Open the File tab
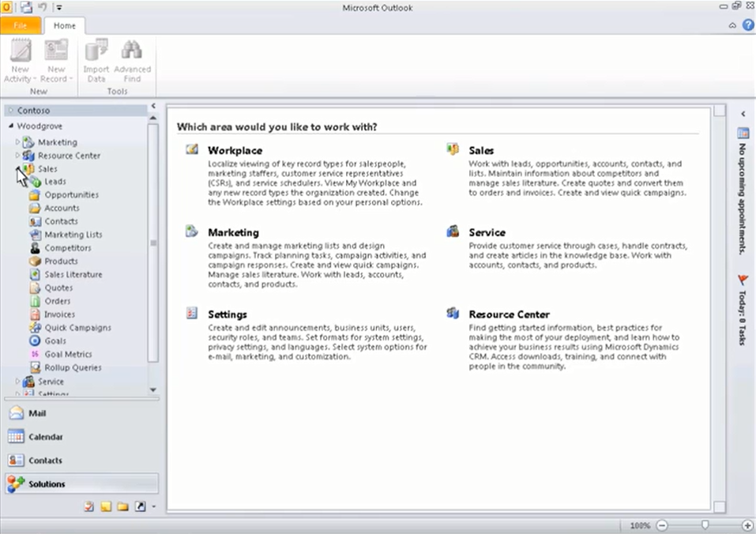The width and height of the screenshot is (756, 534). click(x=21, y=25)
